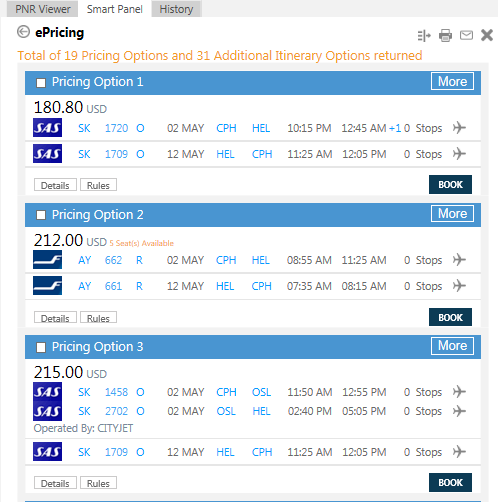Expand More for Pricing Option 3

(x=452, y=346)
